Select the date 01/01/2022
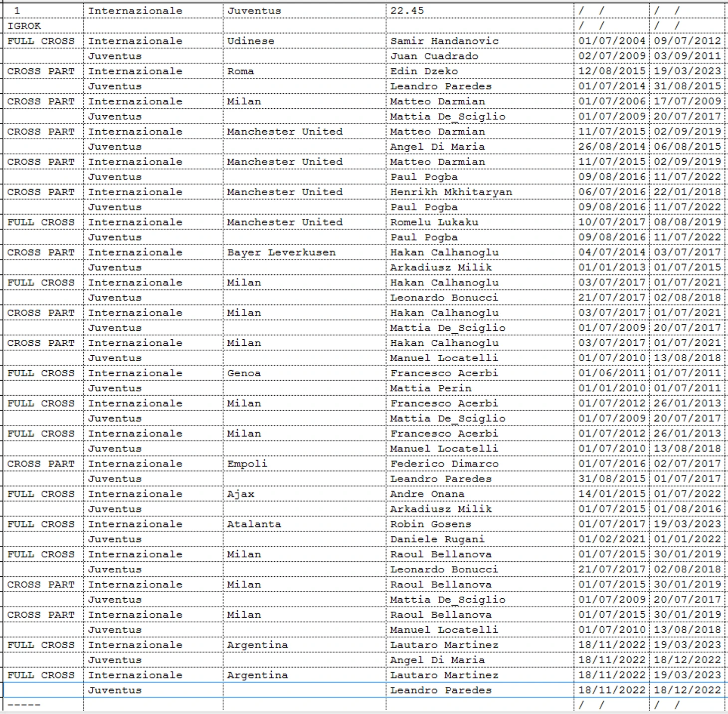 coord(688,539)
